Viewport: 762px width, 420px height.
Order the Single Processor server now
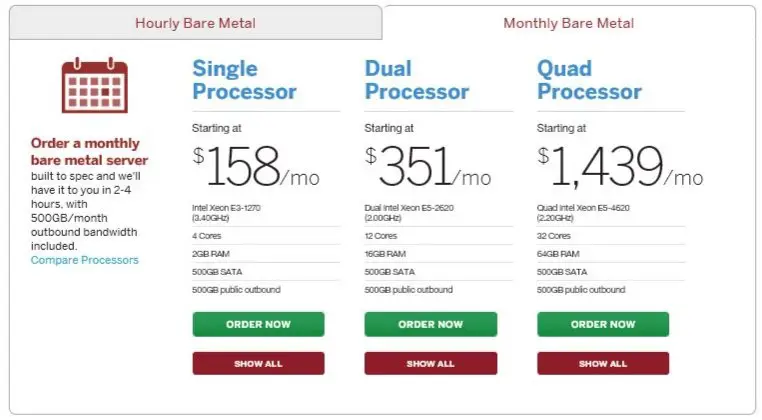(258, 324)
